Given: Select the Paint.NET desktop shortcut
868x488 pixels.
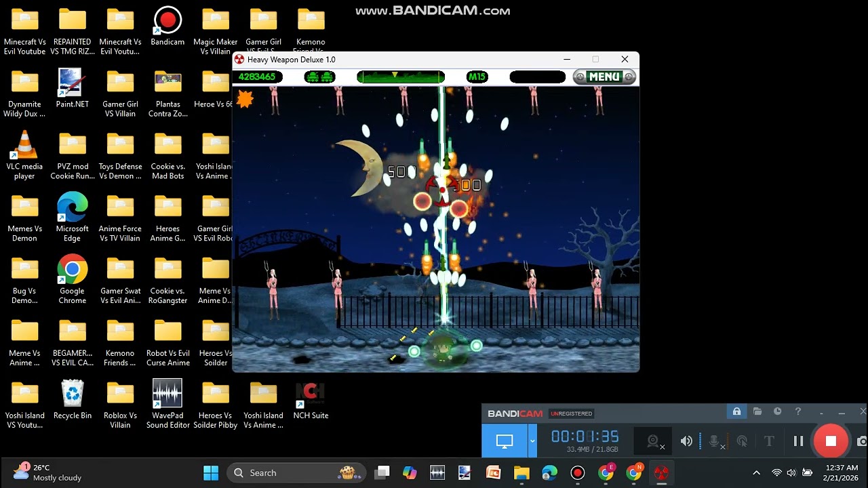Looking at the screenshot, I should pyautogui.click(x=72, y=89).
